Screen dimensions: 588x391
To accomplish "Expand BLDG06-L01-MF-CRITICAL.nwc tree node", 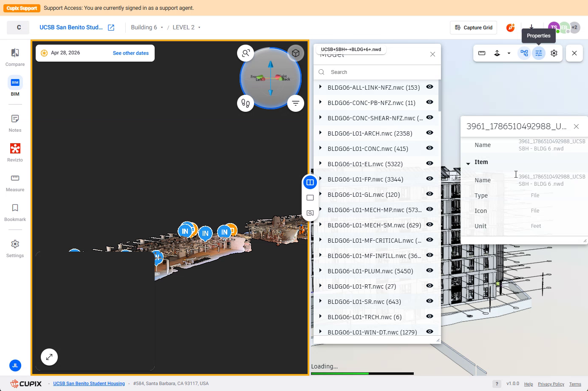I will point(320,240).
